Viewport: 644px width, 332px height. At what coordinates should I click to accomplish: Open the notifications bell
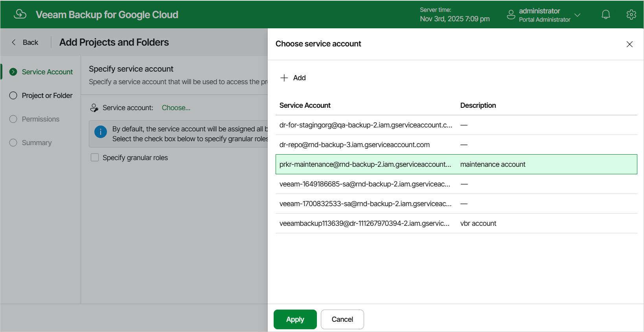pyautogui.click(x=606, y=15)
